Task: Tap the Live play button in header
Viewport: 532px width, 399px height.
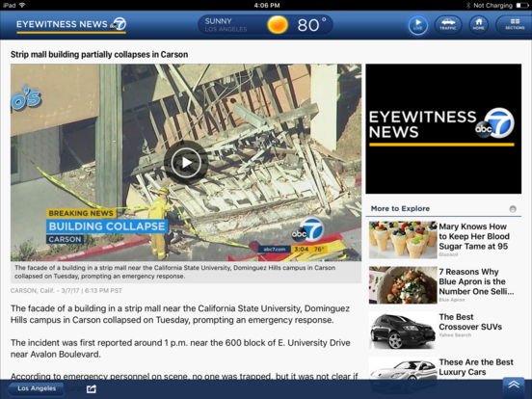Action: click(417, 25)
